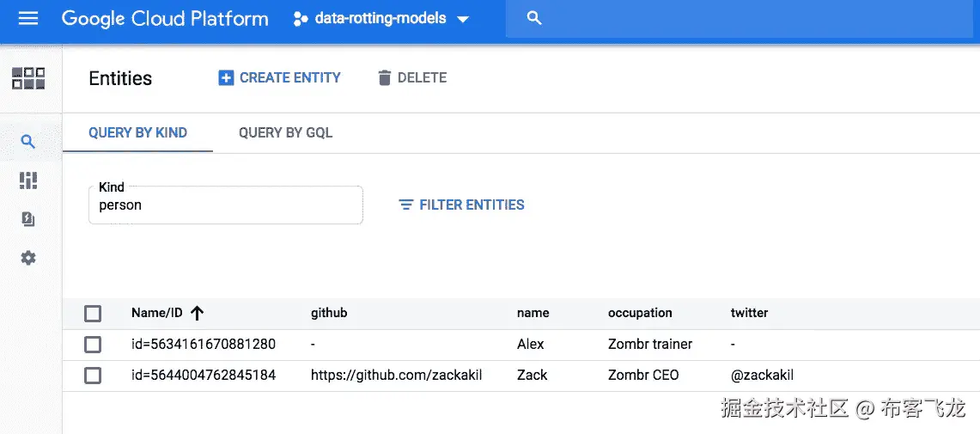The image size is (980, 434).
Task: Open the data-rotting-models project selector
Action: (381, 19)
